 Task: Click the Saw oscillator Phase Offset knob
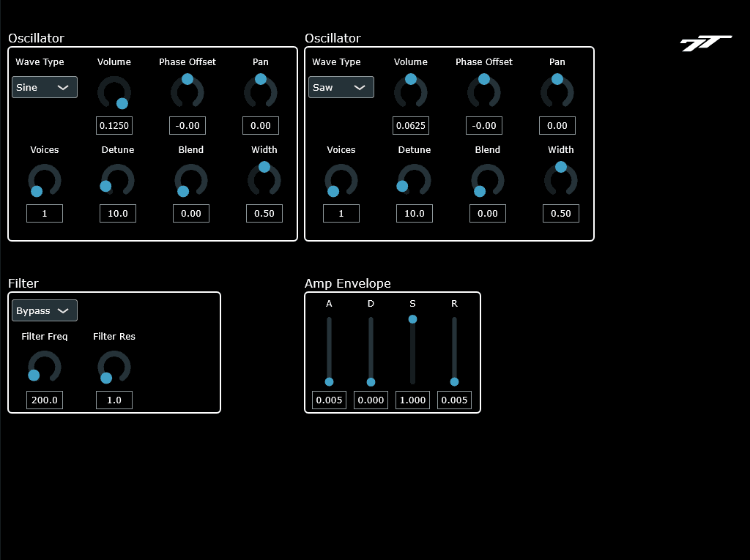click(484, 91)
